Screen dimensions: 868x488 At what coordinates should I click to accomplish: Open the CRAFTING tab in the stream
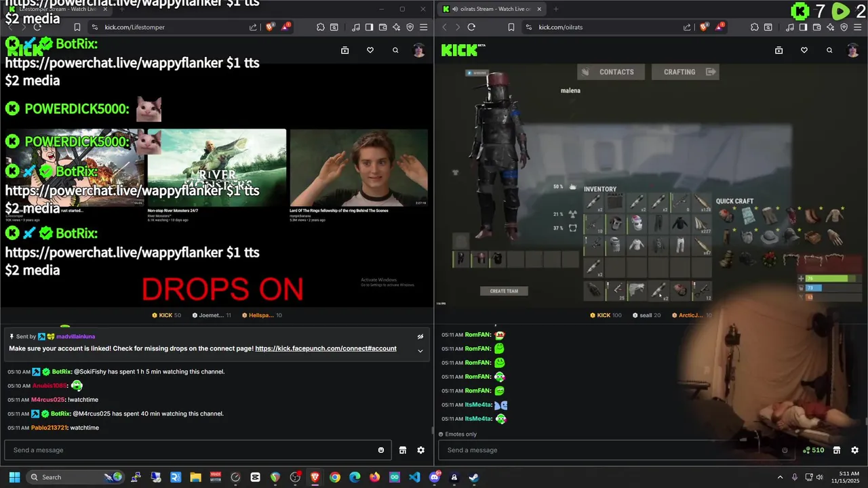coord(685,72)
